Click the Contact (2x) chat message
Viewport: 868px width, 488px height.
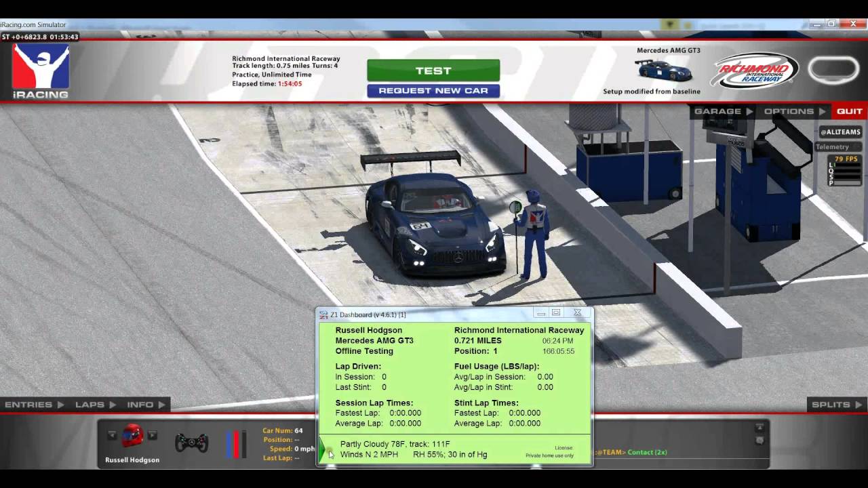click(647, 452)
